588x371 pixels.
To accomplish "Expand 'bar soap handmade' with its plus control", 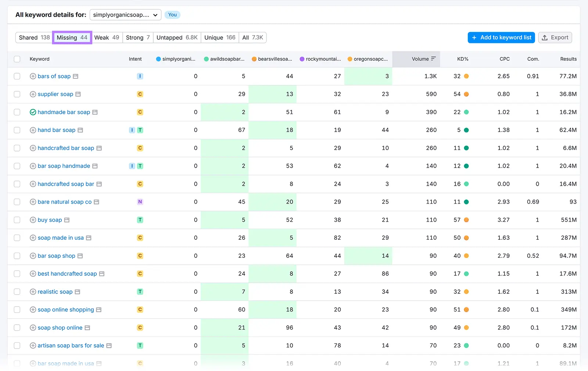I will tap(32, 166).
